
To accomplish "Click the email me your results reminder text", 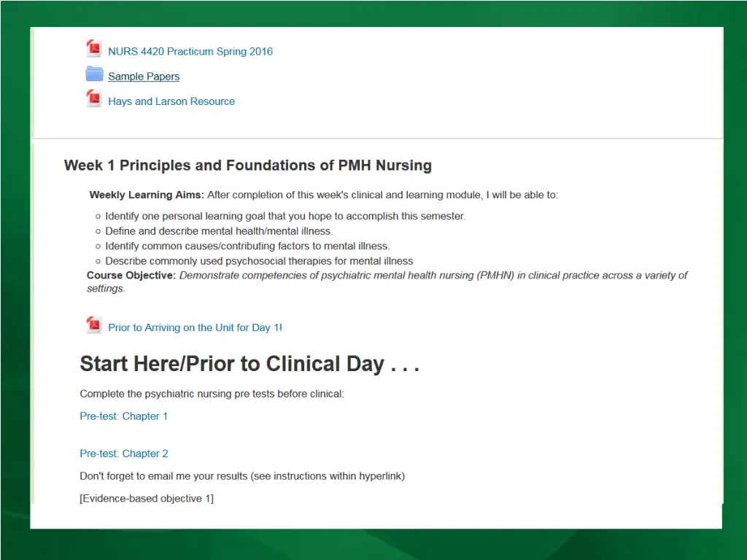I will [242, 476].
